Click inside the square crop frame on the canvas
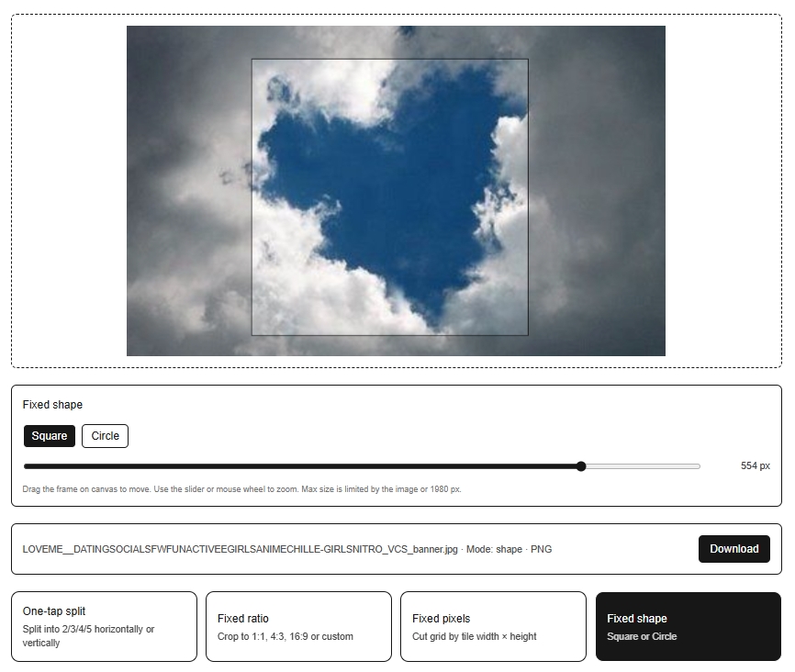 coord(390,197)
